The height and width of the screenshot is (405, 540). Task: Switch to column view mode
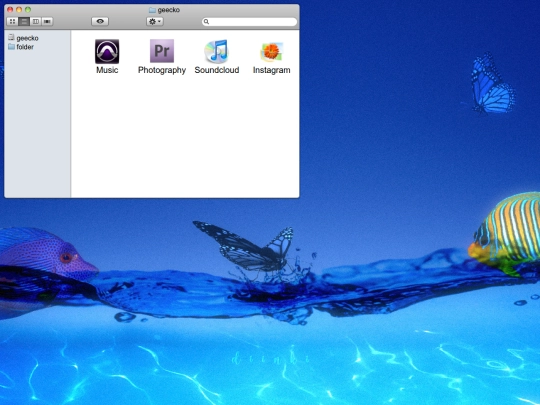pyautogui.click(x=35, y=21)
